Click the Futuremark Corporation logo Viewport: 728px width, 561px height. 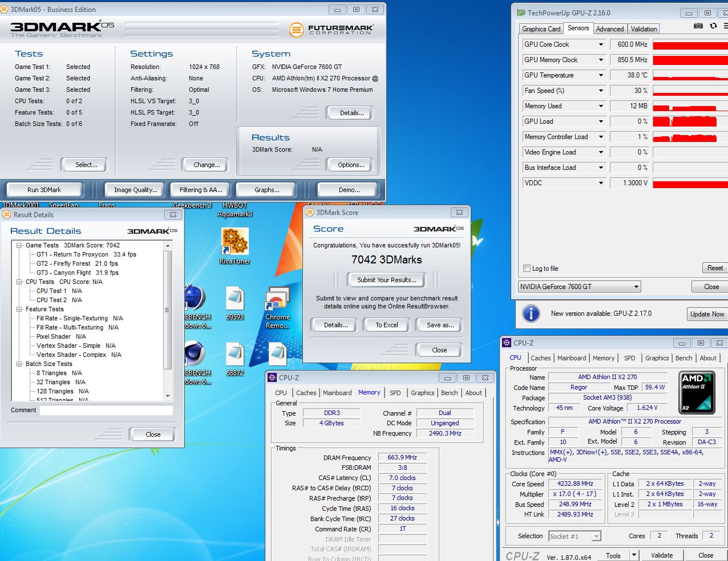click(x=331, y=29)
